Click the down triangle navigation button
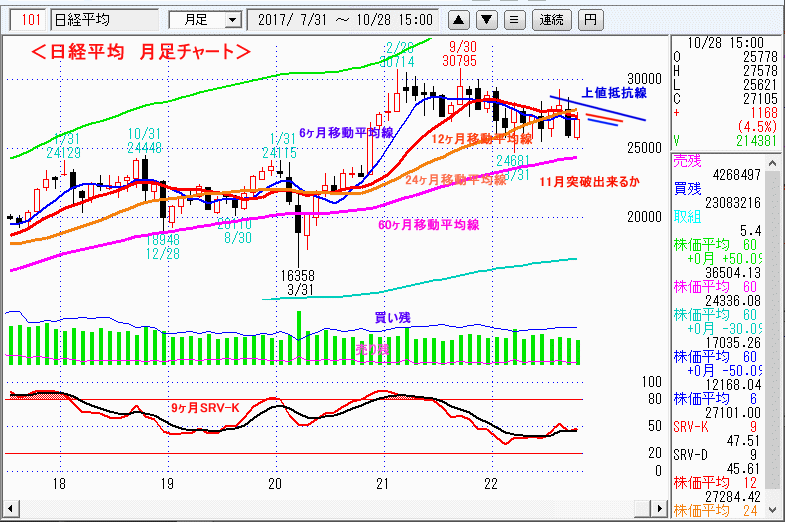 (486, 19)
